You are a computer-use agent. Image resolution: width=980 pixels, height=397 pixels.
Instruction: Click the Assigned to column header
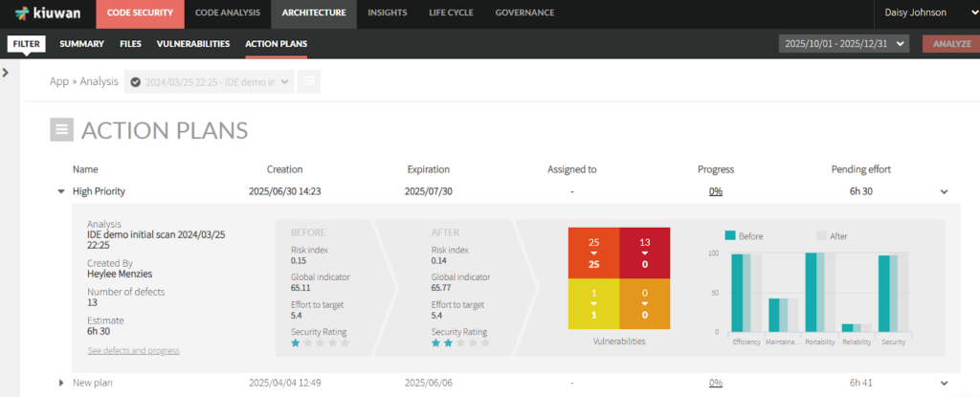click(x=572, y=169)
